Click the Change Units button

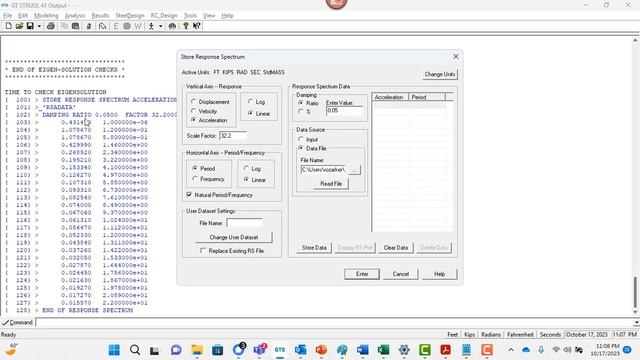tap(440, 74)
